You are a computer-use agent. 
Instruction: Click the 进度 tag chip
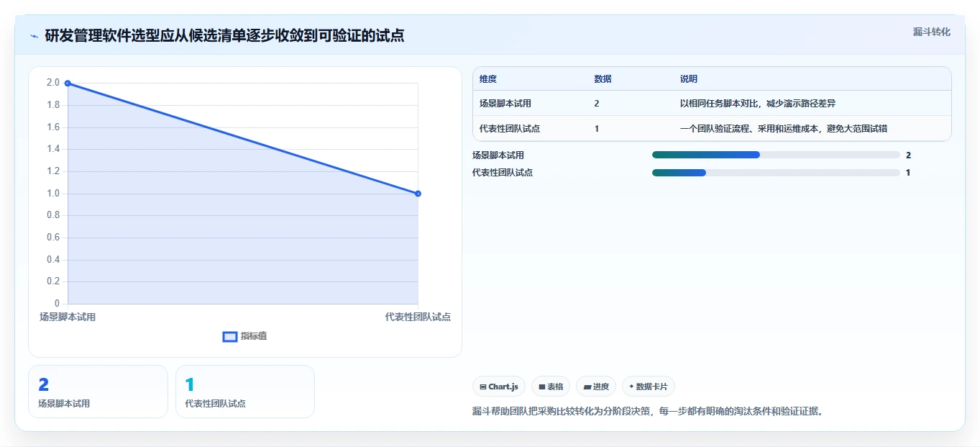pyautogui.click(x=596, y=387)
